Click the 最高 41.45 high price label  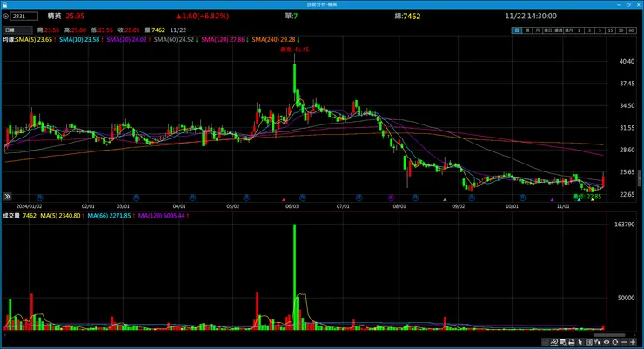(294, 50)
